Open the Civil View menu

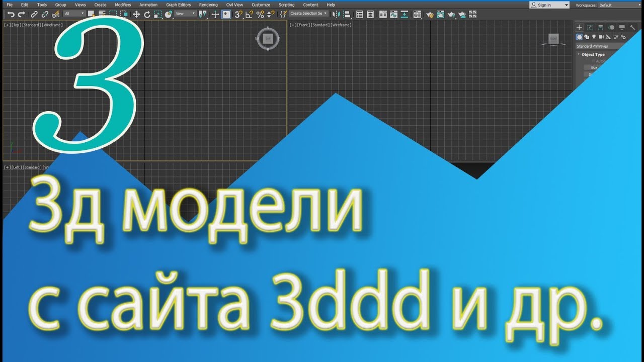click(234, 5)
